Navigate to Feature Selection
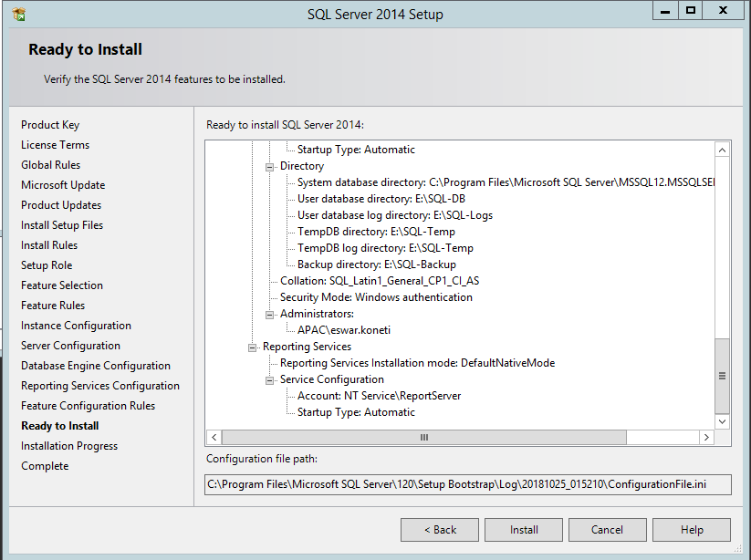The width and height of the screenshot is (751, 560). (x=61, y=285)
